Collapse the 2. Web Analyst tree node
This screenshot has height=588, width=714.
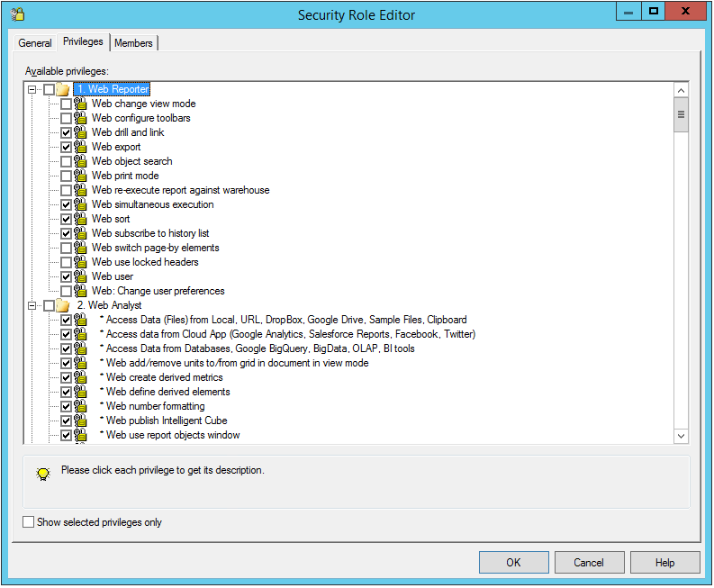point(32,305)
